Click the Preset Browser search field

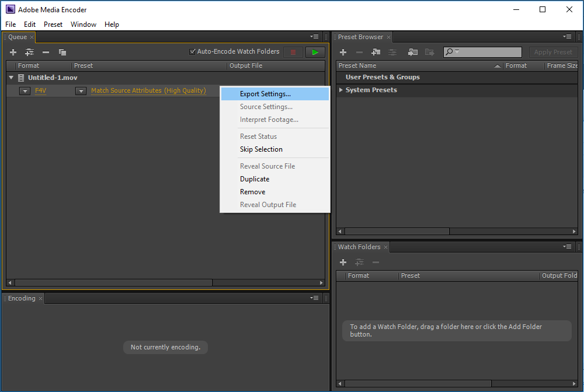(482, 52)
